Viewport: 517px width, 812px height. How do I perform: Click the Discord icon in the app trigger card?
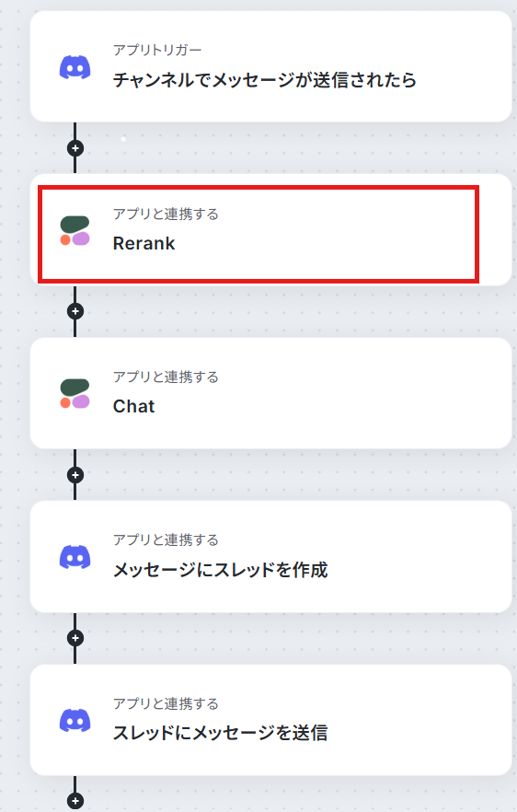pyautogui.click(x=75, y=67)
